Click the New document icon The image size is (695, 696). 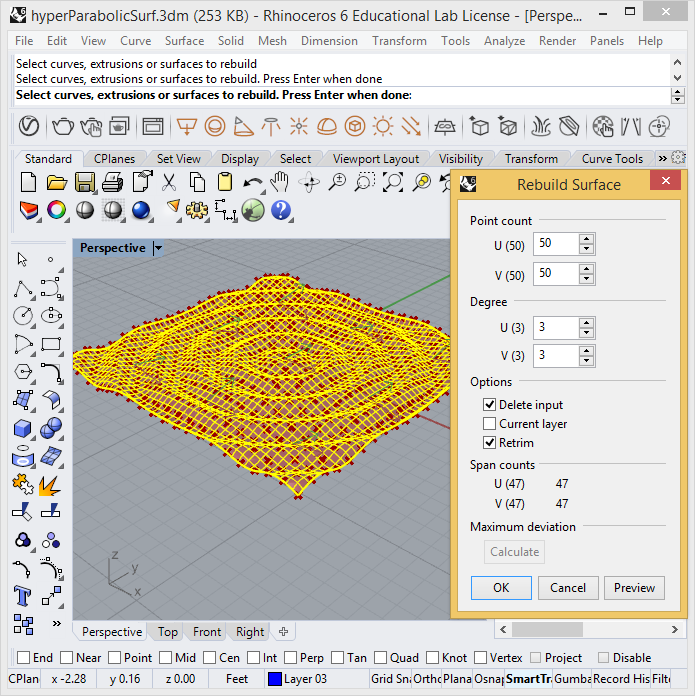tap(29, 182)
